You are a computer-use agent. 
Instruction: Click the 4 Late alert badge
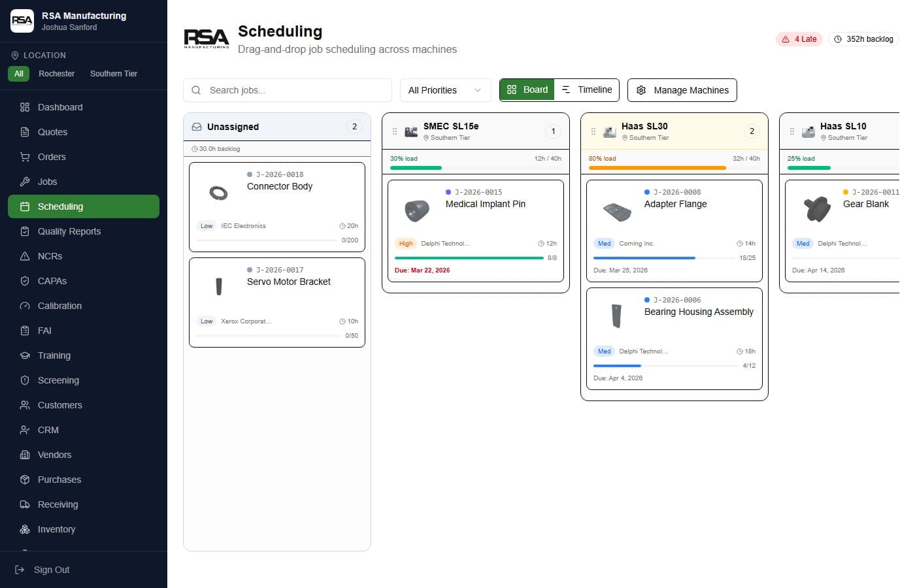(799, 39)
